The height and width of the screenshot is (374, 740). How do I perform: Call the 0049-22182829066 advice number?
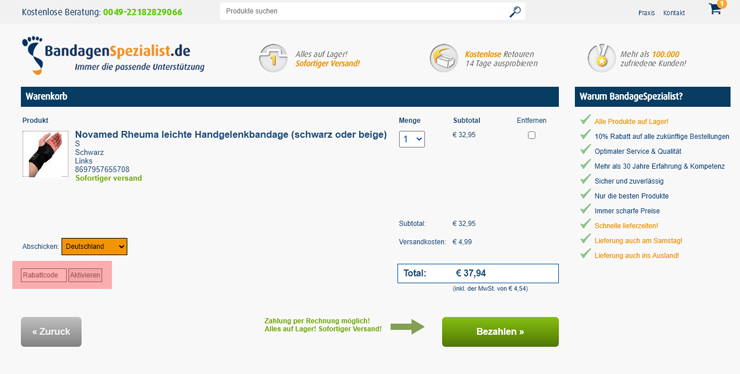[x=143, y=12]
